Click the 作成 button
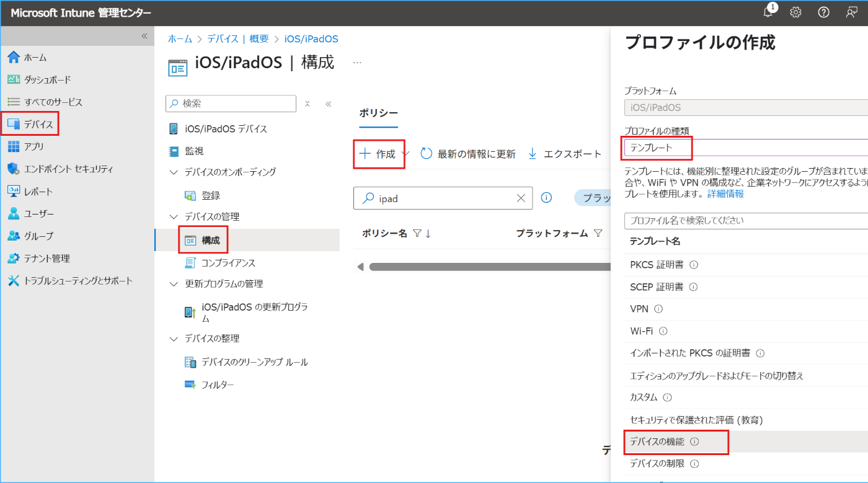 click(x=379, y=154)
